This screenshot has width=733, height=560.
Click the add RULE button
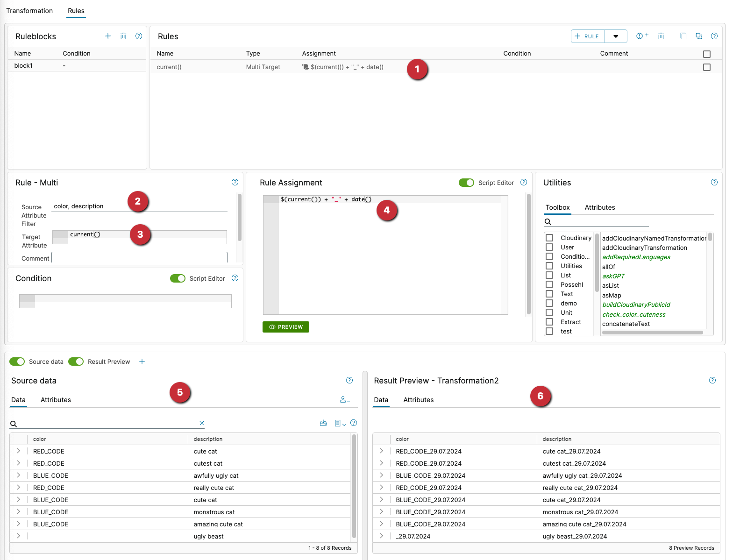coord(587,36)
